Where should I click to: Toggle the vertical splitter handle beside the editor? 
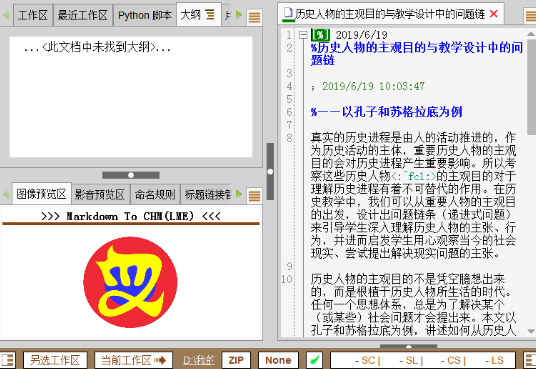point(270,171)
